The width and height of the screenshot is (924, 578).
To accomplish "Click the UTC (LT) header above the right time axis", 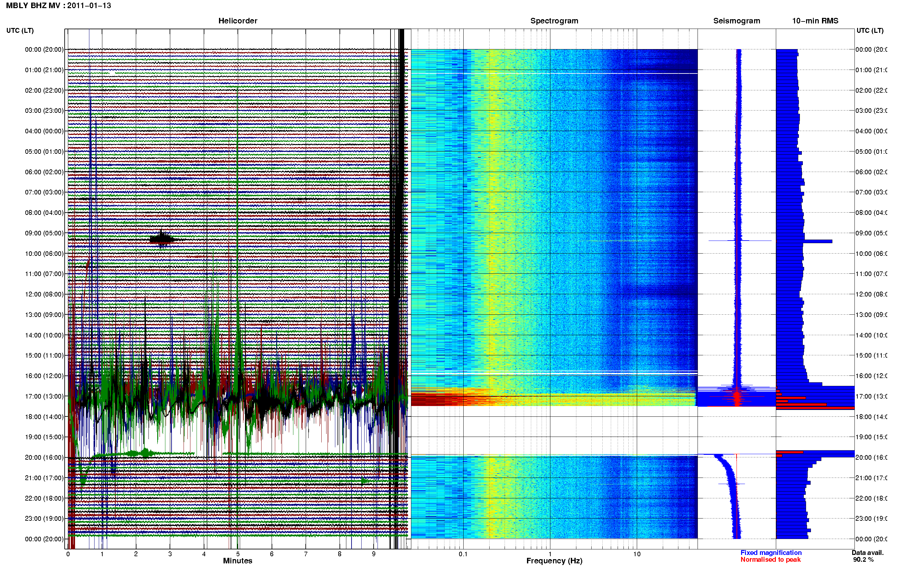I will (x=870, y=31).
